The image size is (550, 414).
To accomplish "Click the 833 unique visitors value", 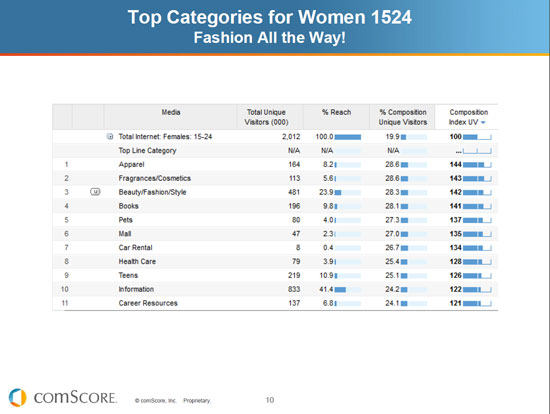I will (x=294, y=289).
